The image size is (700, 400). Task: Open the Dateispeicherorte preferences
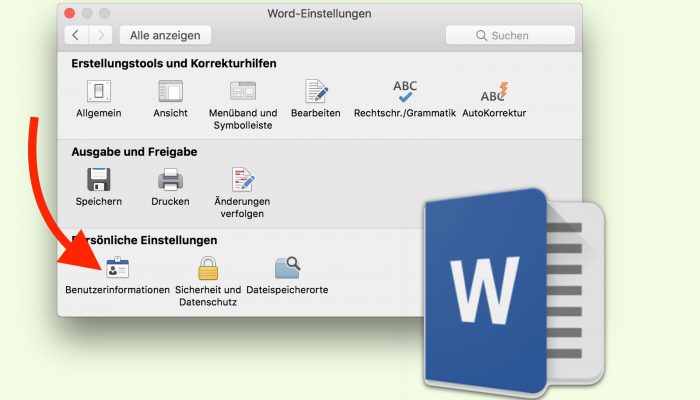coord(288,267)
